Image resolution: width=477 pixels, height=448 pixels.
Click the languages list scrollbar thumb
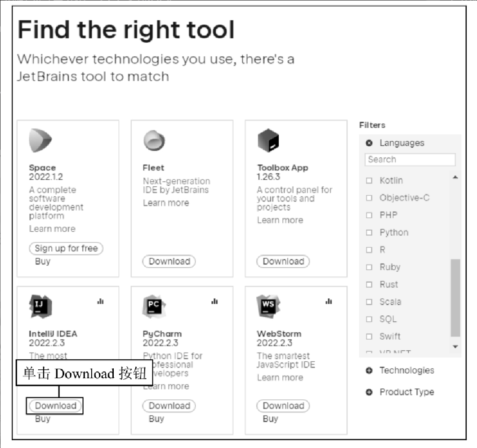point(455,298)
